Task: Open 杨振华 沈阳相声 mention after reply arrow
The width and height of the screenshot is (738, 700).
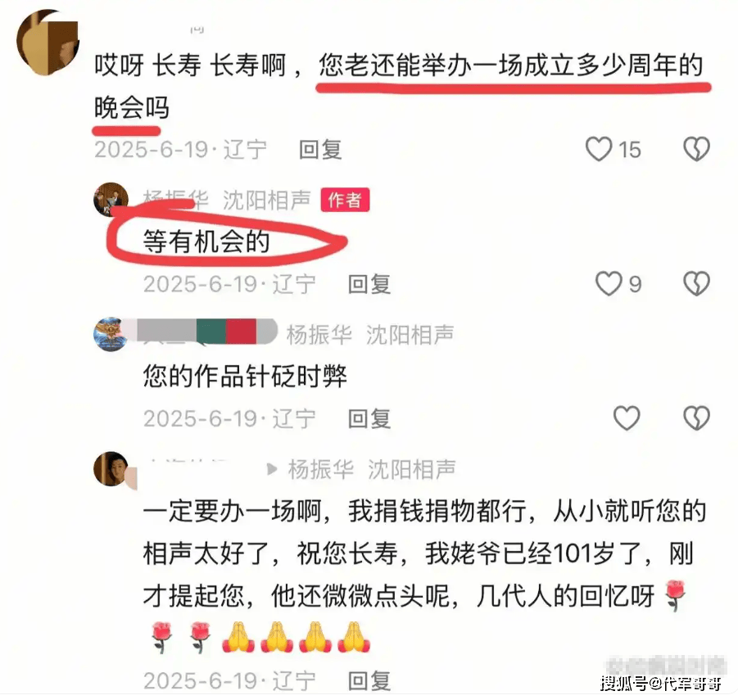Action: coord(372,469)
